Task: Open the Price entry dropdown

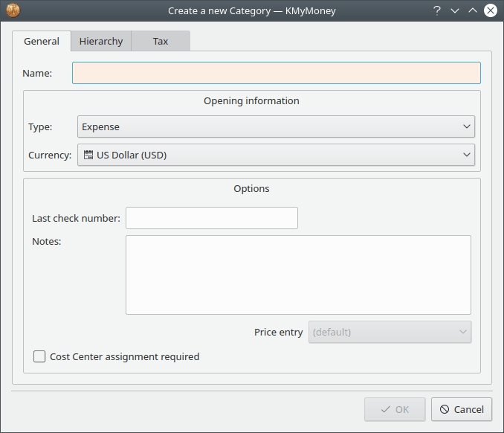Action: [x=390, y=332]
